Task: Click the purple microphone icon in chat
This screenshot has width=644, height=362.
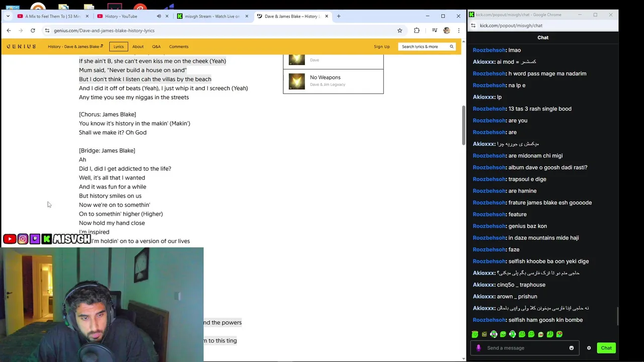Action: point(478,348)
